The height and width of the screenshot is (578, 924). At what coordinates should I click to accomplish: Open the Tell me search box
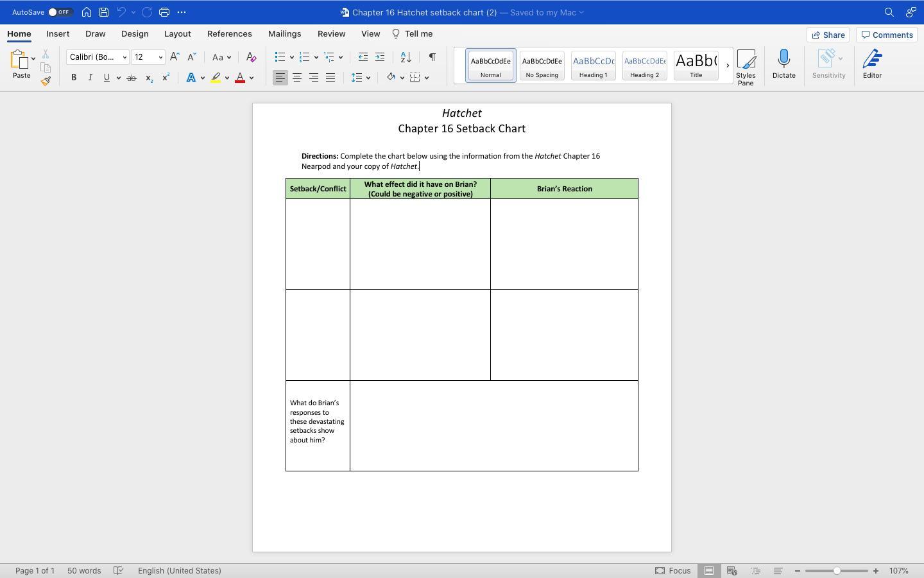(412, 33)
